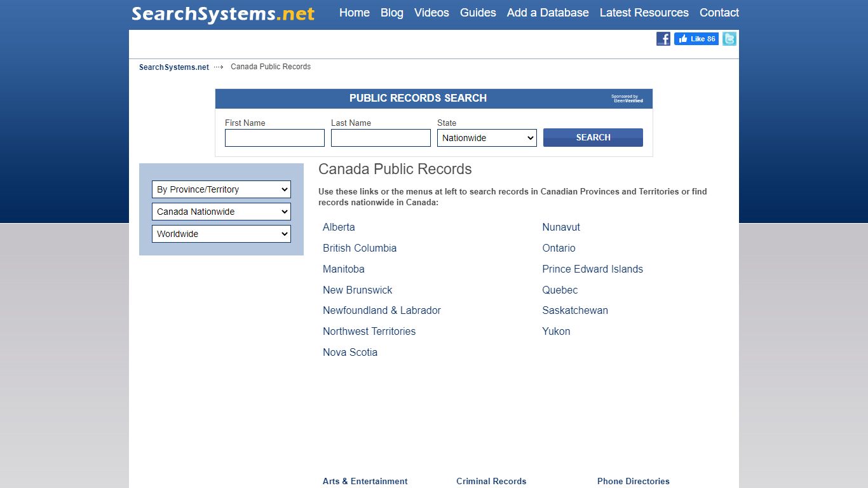868x488 pixels.
Task: Open Arts & Entertainment category link
Action: (x=365, y=481)
